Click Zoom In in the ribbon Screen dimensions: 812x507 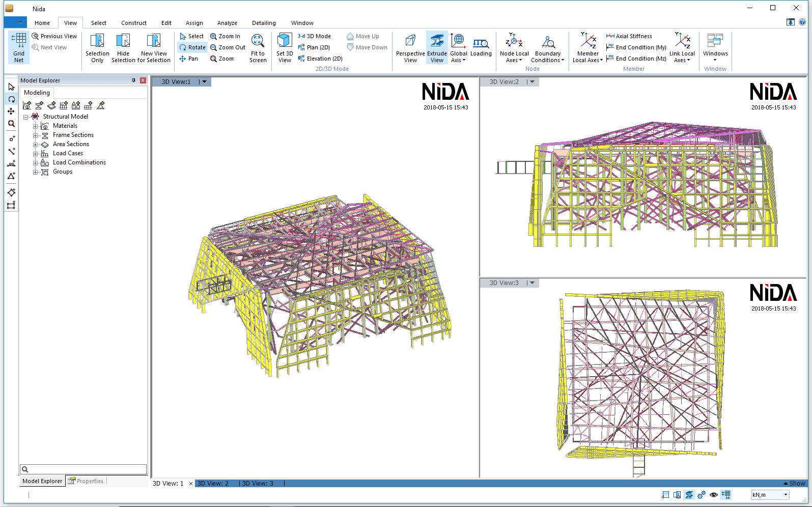click(x=226, y=36)
